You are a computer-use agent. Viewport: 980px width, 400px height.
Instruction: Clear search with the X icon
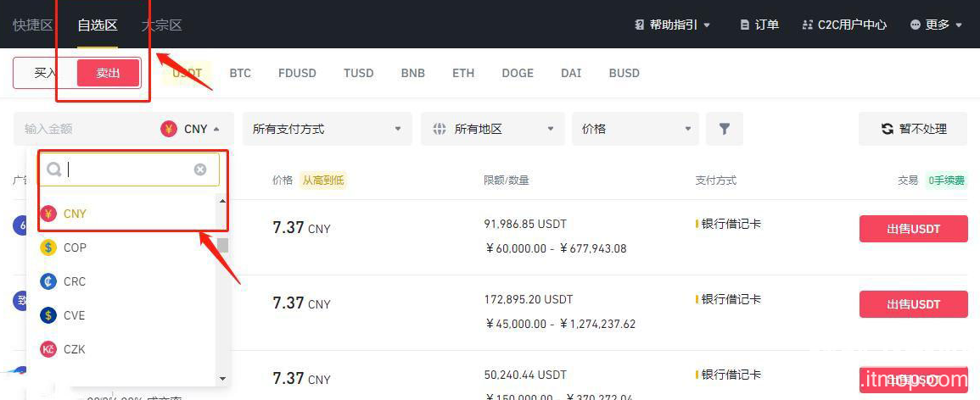[200, 169]
